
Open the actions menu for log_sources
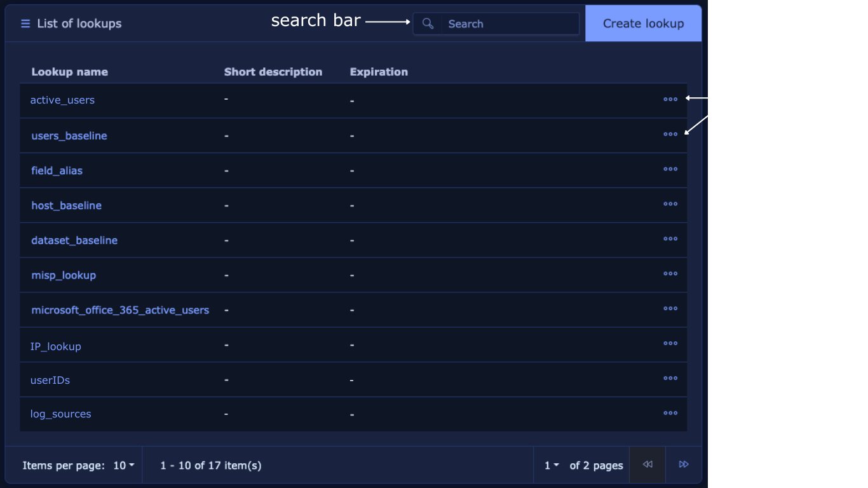pyautogui.click(x=670, y=414)
